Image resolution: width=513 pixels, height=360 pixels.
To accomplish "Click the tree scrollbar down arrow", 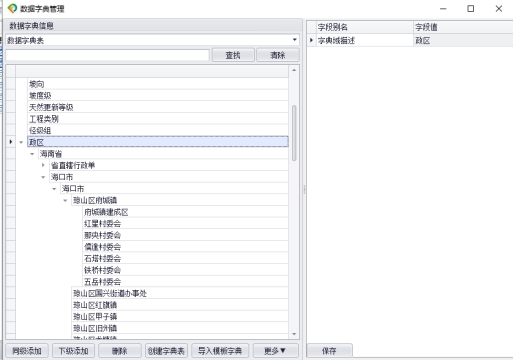I will point(294,334).
